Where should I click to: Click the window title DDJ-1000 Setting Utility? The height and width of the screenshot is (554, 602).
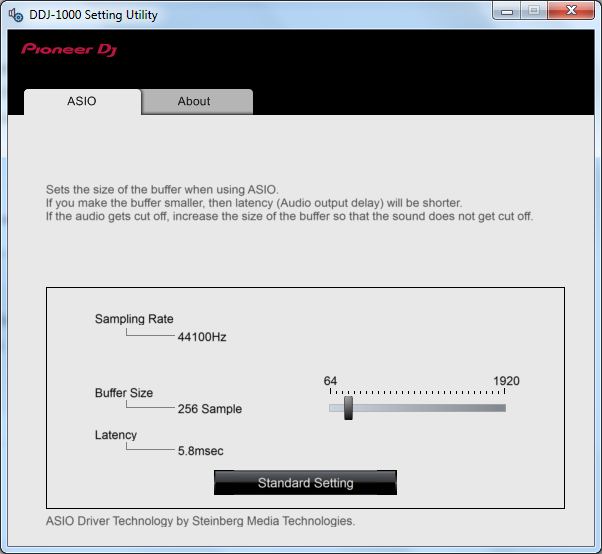[x=93, y=15]
